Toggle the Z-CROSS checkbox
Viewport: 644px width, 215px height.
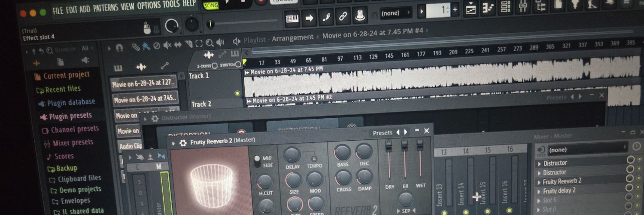214,66
